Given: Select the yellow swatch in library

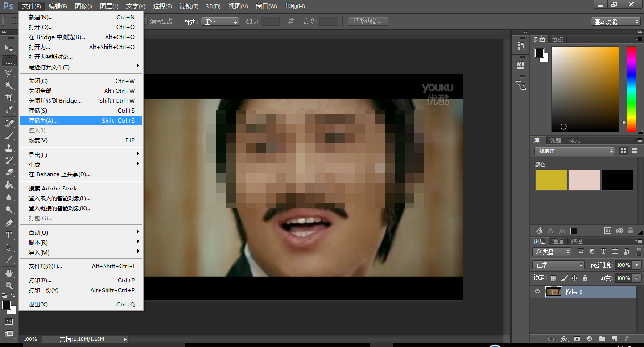Looking at the screenshot, I should point(551,181).
